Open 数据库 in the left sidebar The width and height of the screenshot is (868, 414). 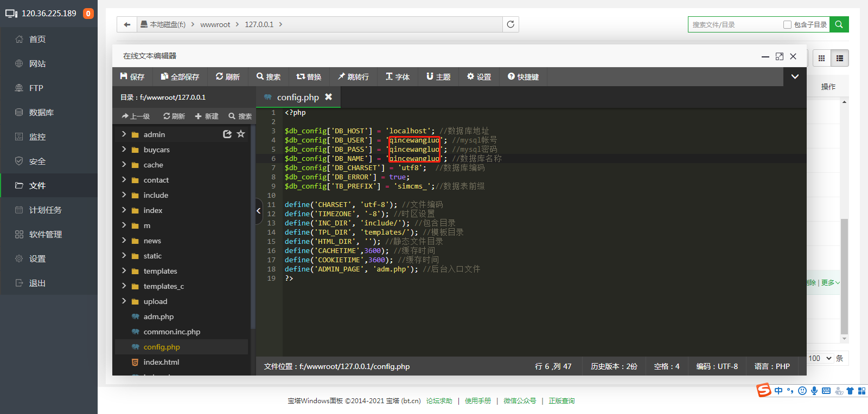tap(49, 112)
